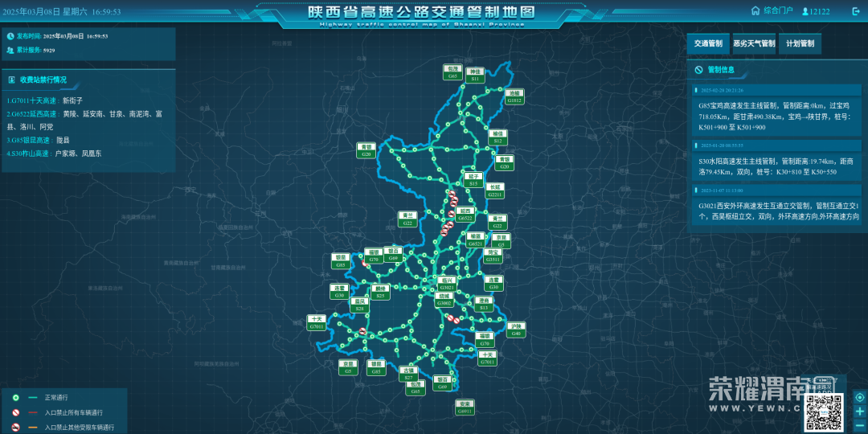
Task: Click the 绕城 G3002 highway shield
Action: [444, 300]
